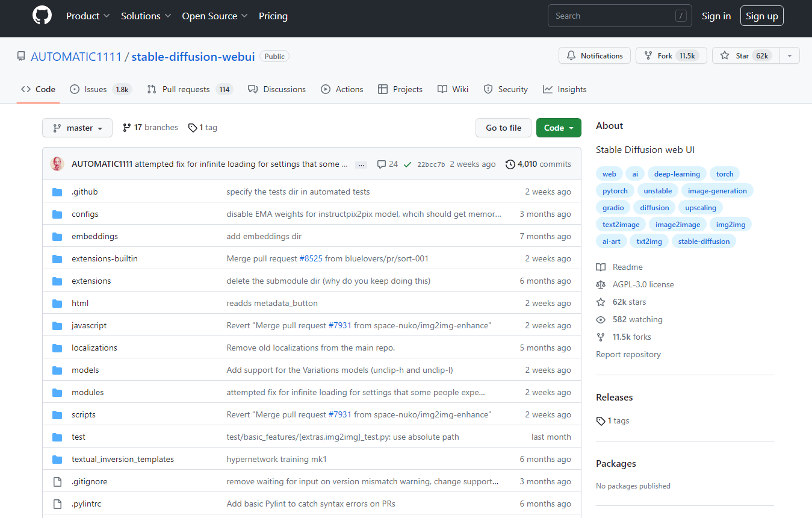
Task: Click the GitHub logo icon
Action: [42, 16]
